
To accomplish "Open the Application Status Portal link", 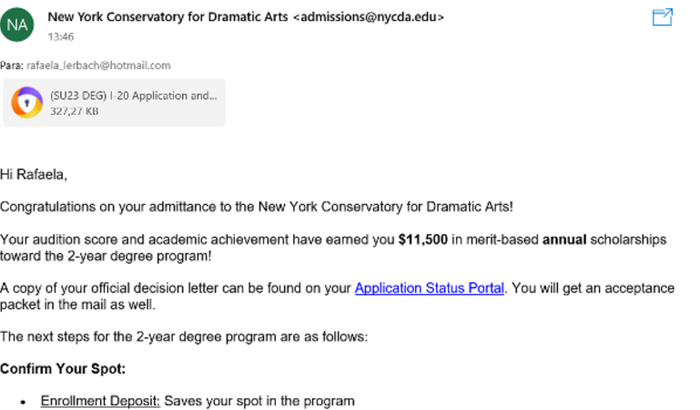I will [429, 289].
